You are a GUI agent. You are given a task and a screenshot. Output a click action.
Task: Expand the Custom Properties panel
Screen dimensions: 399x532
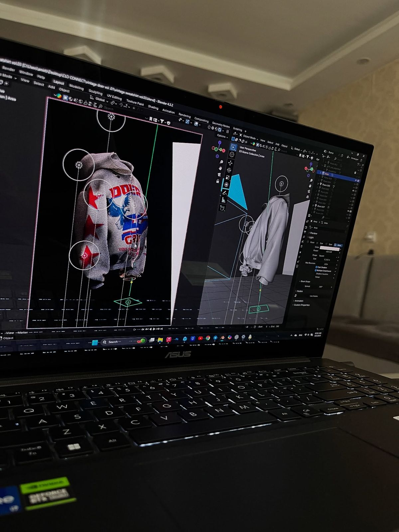point(301,305)
